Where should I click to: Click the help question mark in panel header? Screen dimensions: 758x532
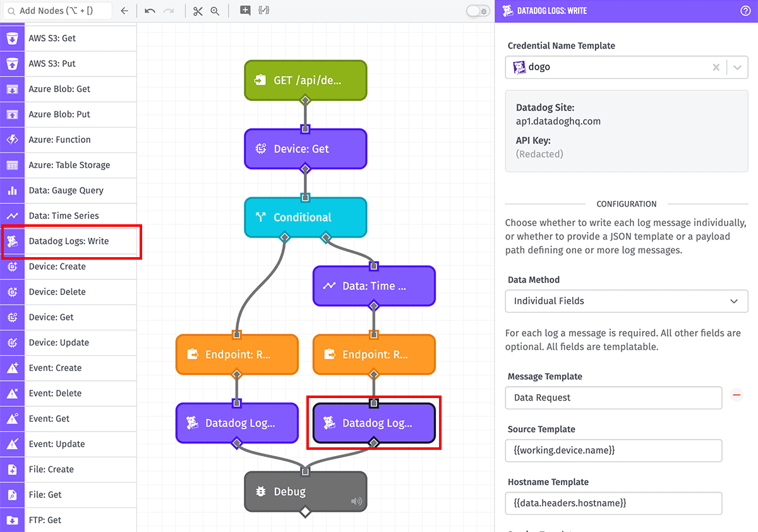(747, 10)
